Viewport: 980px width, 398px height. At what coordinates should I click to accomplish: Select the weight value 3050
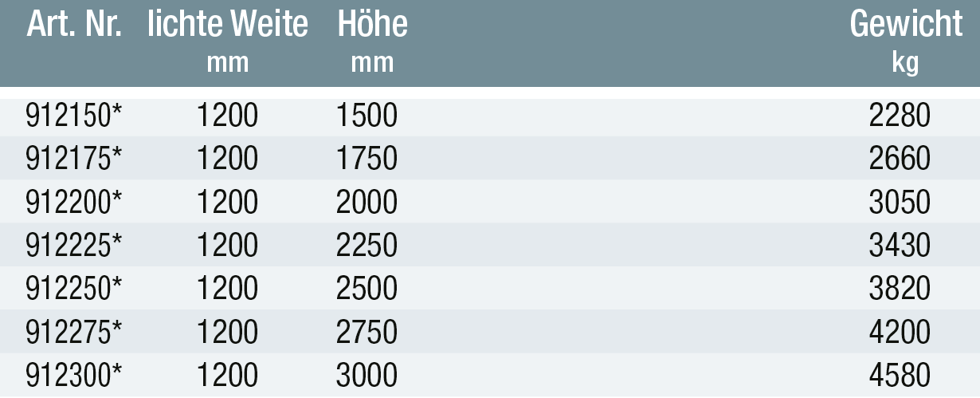(x=900, y=203)
